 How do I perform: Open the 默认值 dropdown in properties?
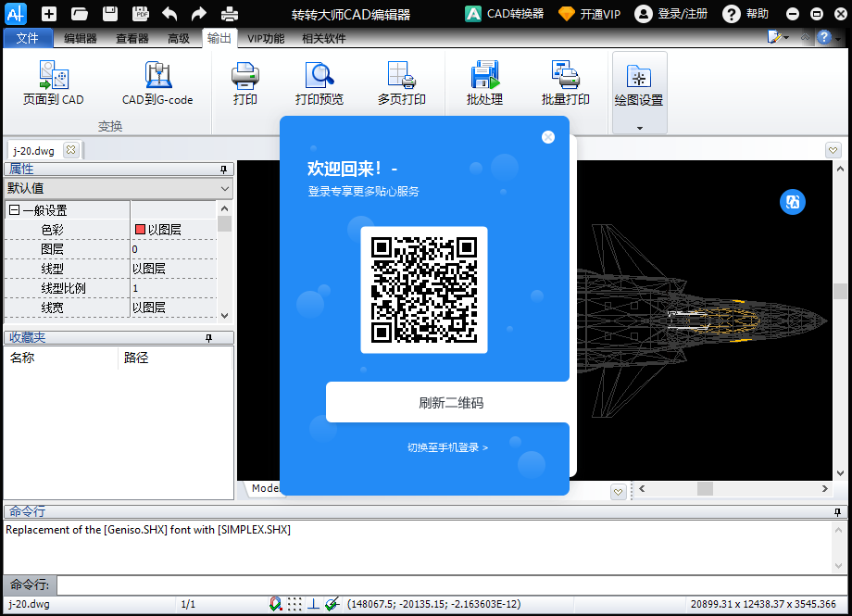[225, 188]
